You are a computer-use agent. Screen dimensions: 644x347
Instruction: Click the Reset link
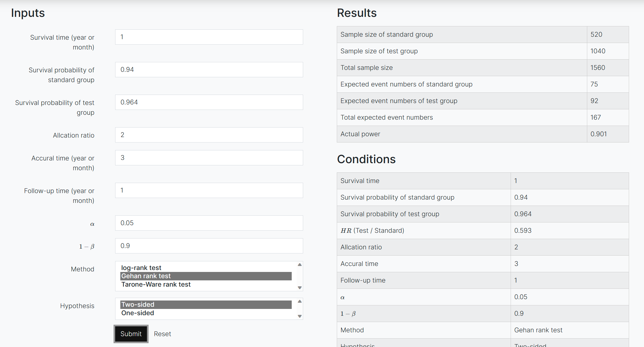(x=162, y=334)
